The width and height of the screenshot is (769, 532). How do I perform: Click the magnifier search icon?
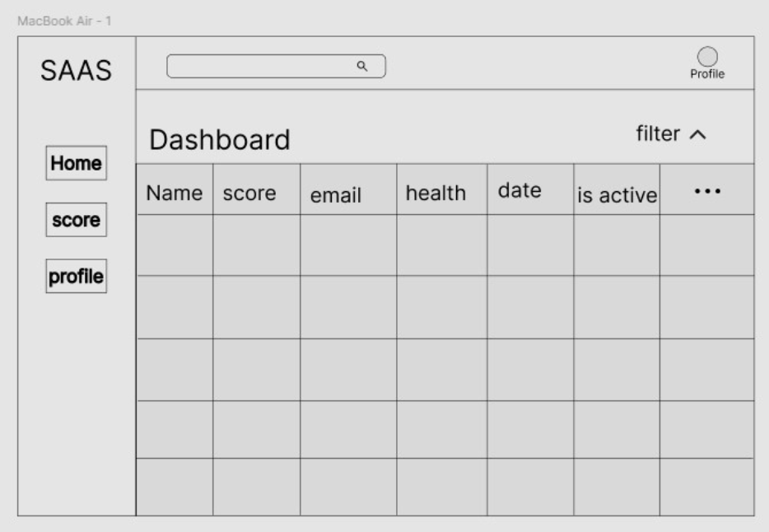(x=362, y=66)
